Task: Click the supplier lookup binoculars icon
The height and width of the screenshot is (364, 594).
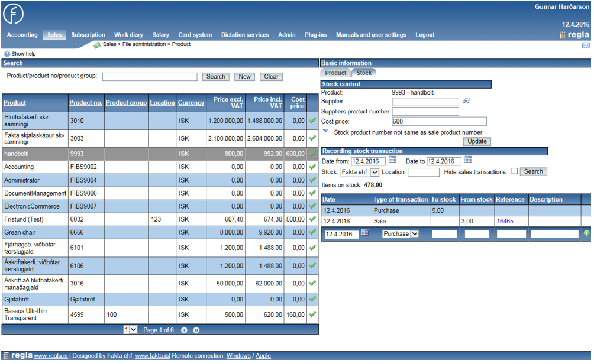Action: [x=466, y=101]
